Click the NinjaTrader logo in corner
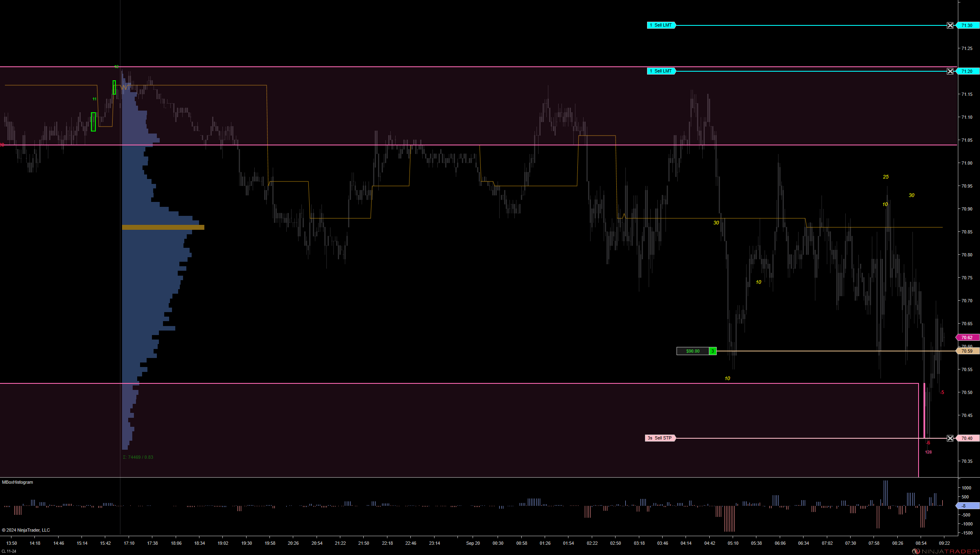 (x=945, y=551)
